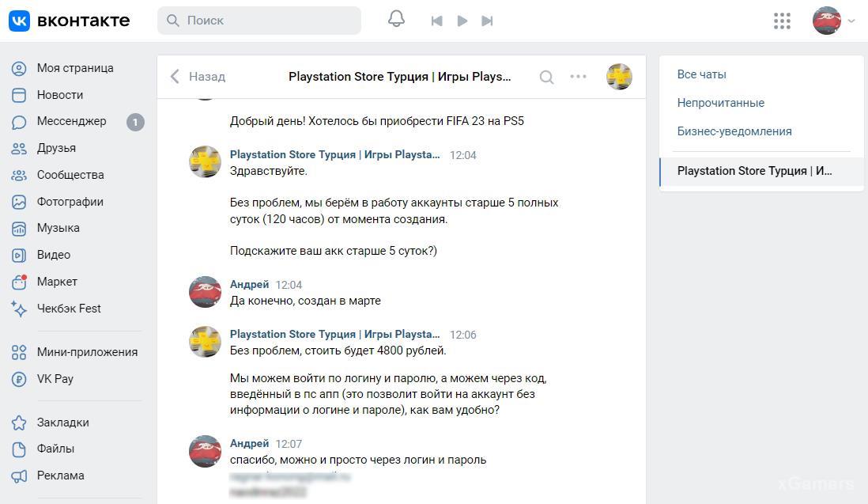The width and height of the screenshot is (868, 504).
Task: Open Андрей avatar at 12:07 message
Action: coord(205,451)
